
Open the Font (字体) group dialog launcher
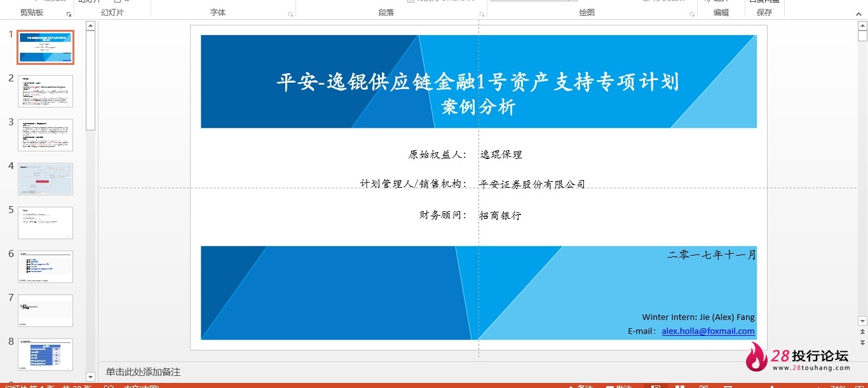point(290,14)
